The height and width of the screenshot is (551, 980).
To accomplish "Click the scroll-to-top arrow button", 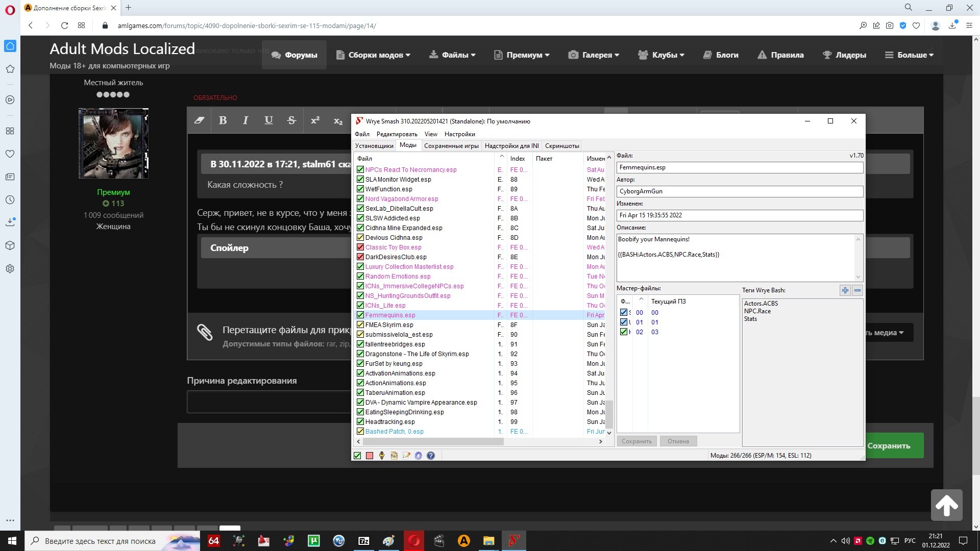I will point(946,505).
